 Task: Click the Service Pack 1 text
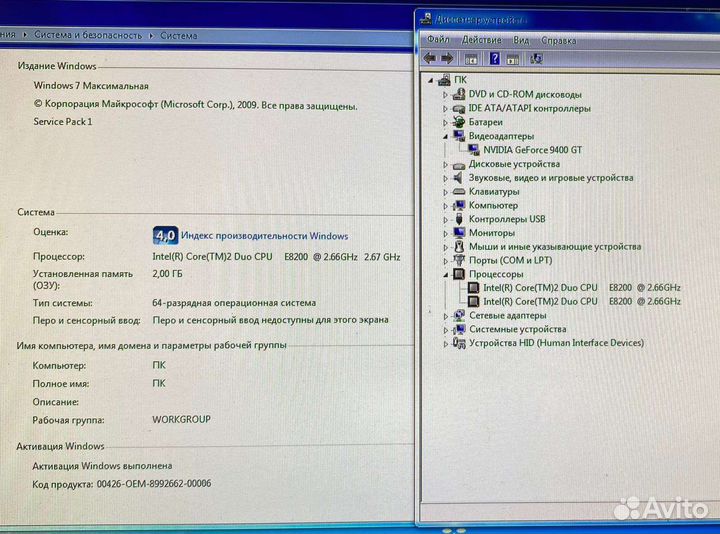click(62, 122)
